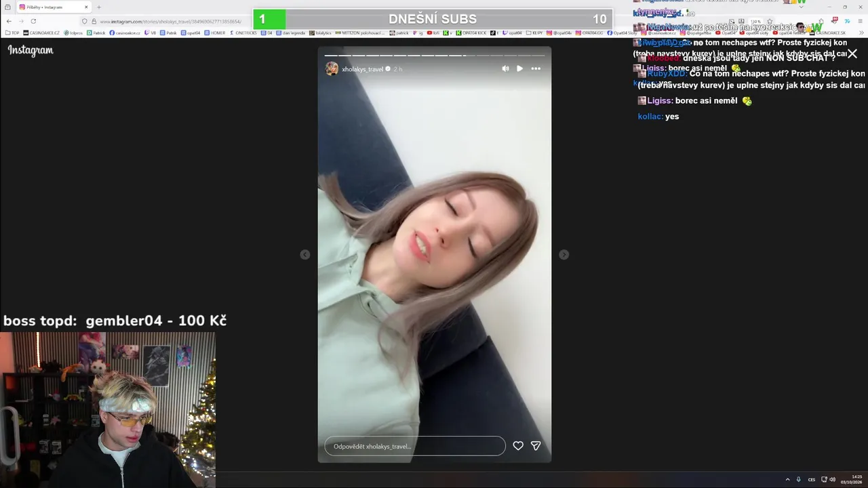Open the story three-dot options menu

click(x=536, y=68)
